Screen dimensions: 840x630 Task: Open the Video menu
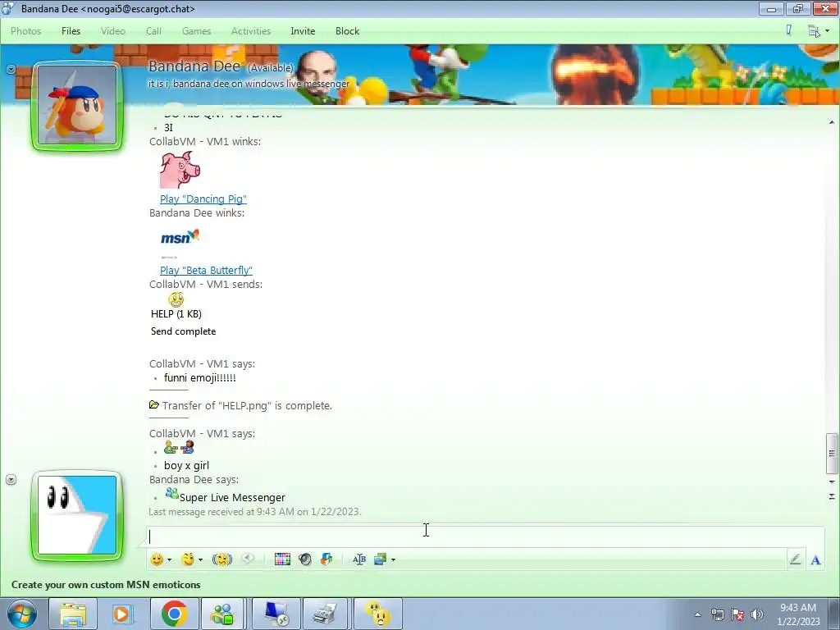113,31
